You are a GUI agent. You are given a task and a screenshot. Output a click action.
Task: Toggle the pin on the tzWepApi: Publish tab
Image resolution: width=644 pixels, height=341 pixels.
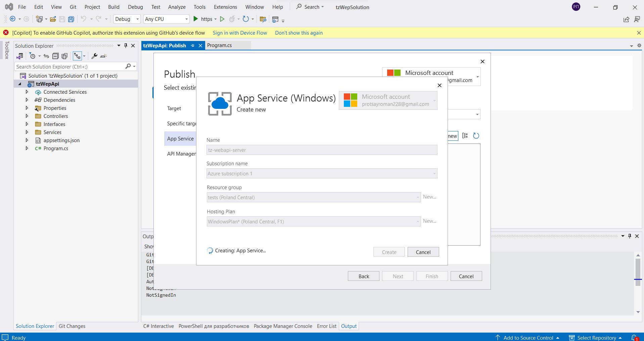(192, 45)
